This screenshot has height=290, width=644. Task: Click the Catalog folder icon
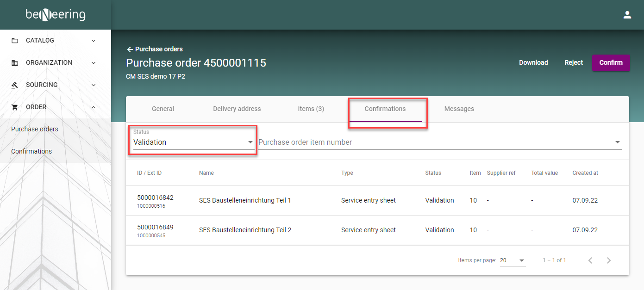(x=15, y=41)
